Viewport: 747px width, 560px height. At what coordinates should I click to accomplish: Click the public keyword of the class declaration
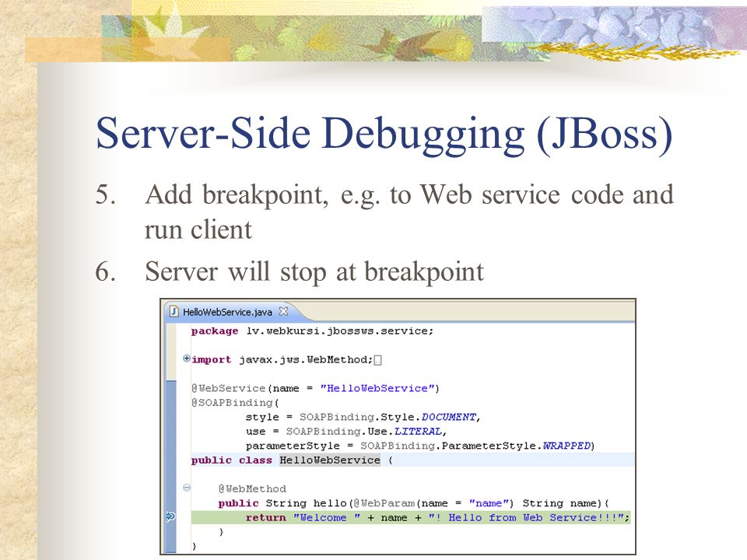[x=211, y=460]
